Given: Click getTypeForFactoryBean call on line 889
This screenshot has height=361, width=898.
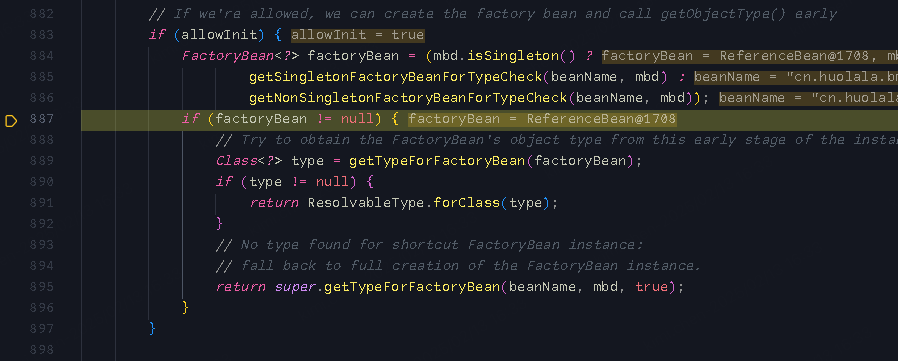Looking at the screenshot, I should click(437, 161).
